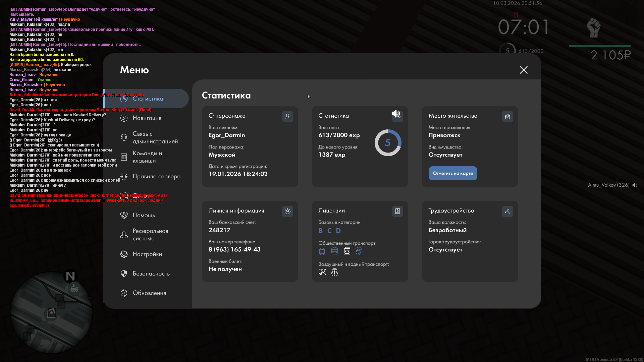
Task: Click the person icon in О персонаже card
Action: pos(287,116)
